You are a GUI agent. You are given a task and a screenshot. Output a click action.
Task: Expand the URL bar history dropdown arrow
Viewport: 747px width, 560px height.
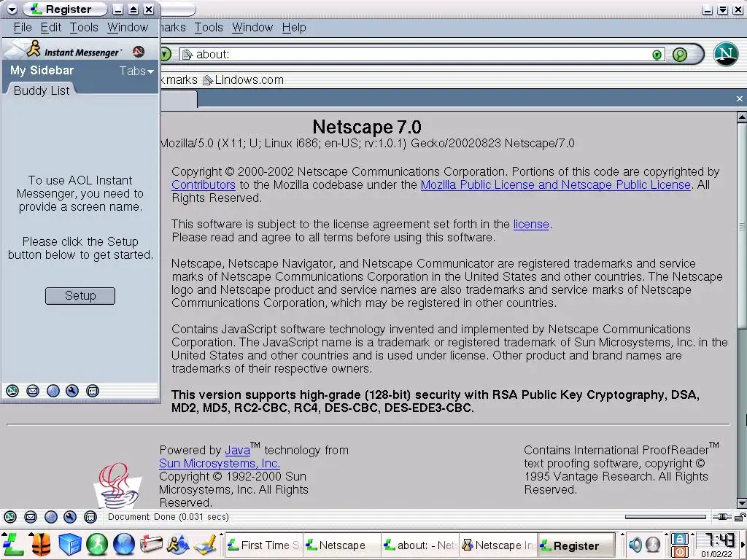point(657,55)
